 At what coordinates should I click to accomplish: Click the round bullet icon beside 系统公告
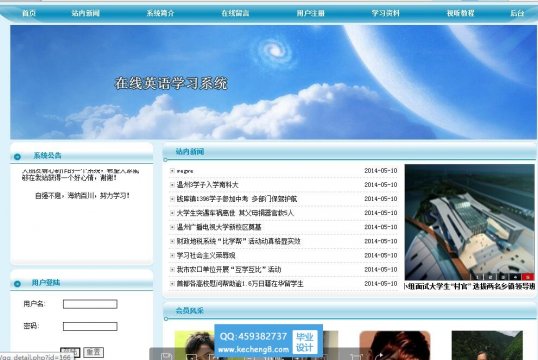(17, 157)
